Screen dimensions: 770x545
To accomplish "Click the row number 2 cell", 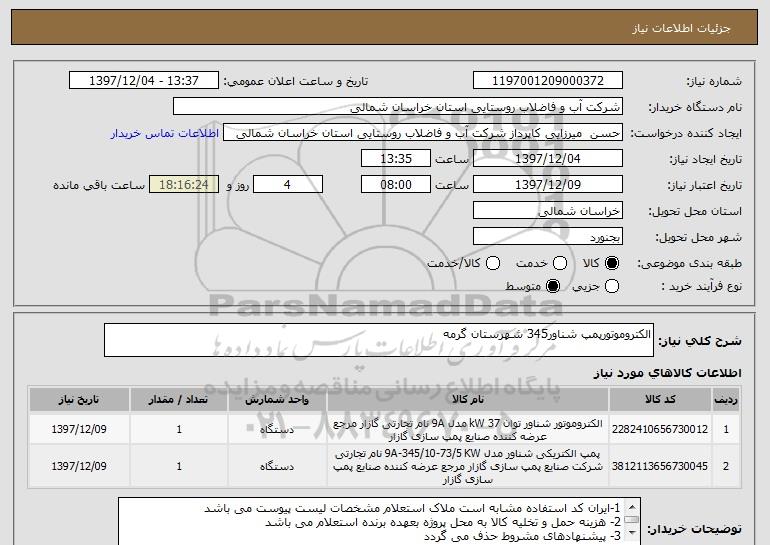I will [726, 466].
